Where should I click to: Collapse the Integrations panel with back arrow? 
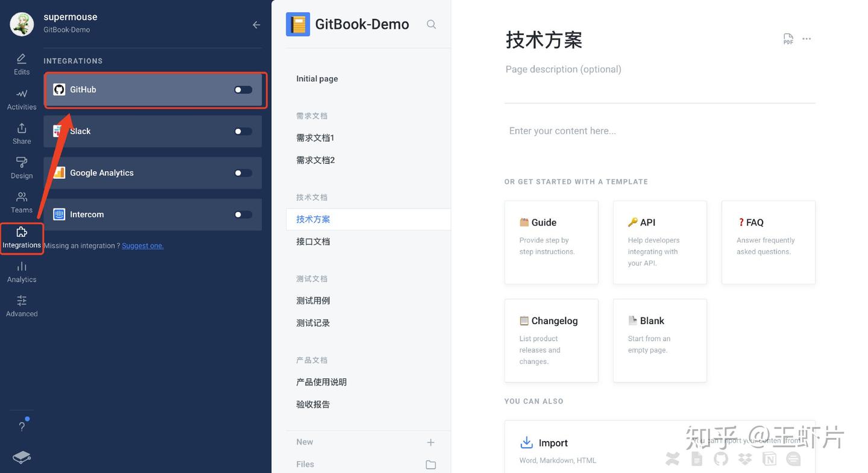[x=256, y=24]
